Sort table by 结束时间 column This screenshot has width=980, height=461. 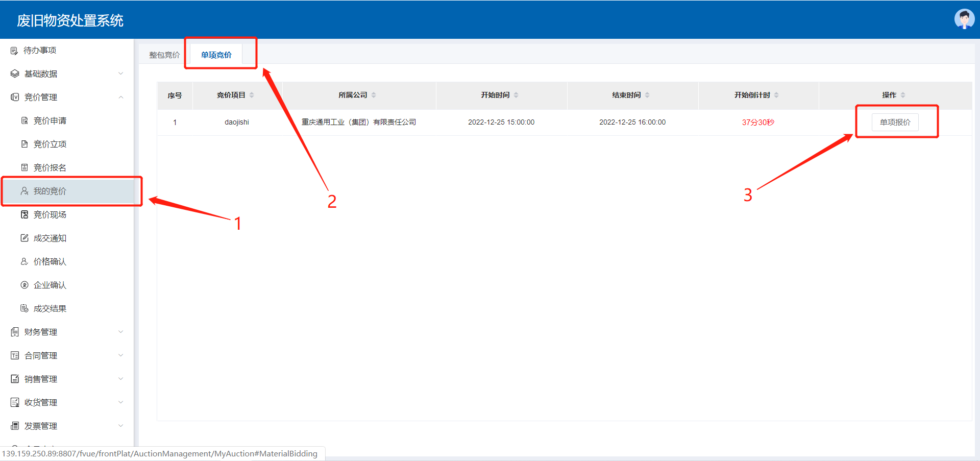click(647, 95)
